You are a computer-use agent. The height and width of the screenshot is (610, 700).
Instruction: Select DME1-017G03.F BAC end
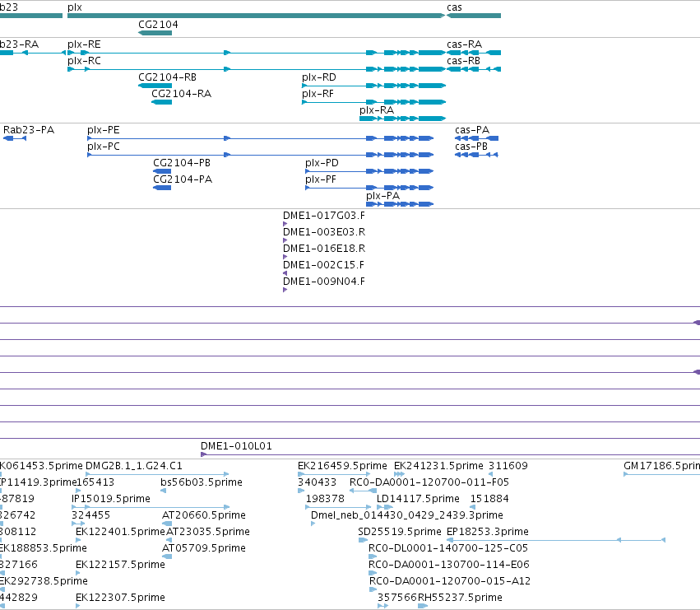(285, 224)
